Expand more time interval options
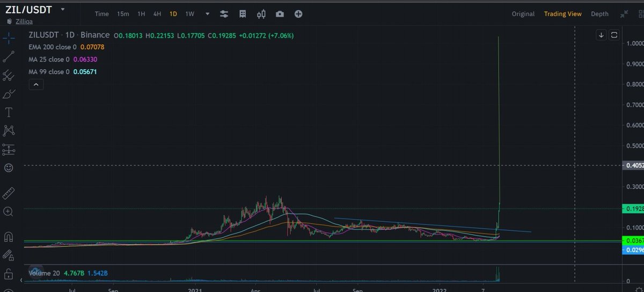 [x=207, y=14]
